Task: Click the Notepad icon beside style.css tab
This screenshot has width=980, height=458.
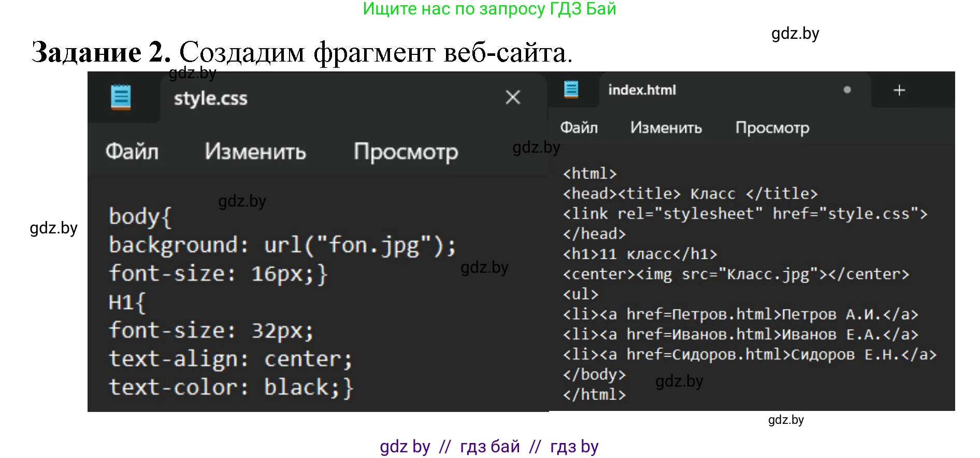Action: pos(121,97)
